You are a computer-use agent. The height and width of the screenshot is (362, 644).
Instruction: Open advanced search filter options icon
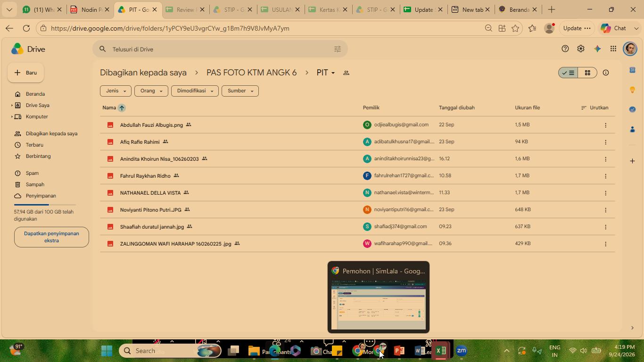click(338, 49)
